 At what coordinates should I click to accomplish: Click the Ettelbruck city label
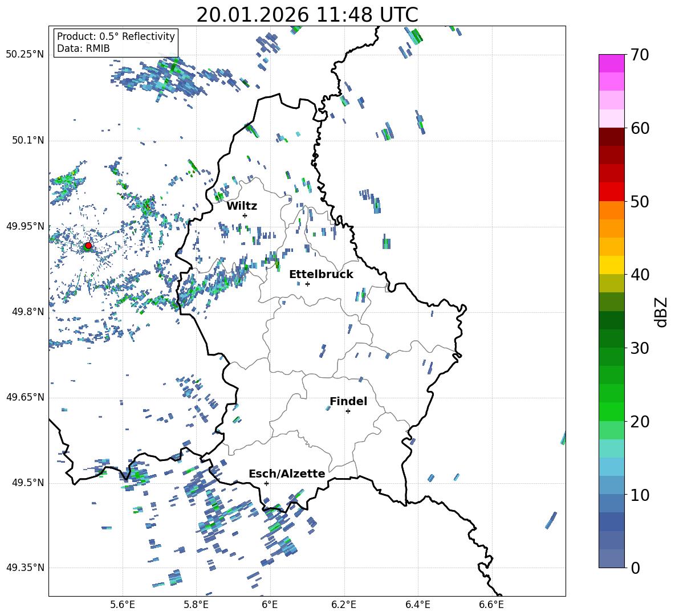pyautogui.click(x=321, y=275)
